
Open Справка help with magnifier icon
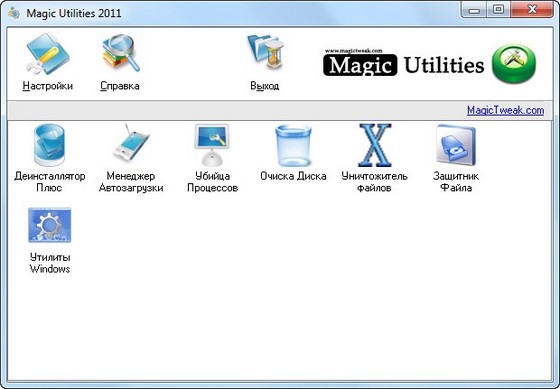click(x=121, y=53)
